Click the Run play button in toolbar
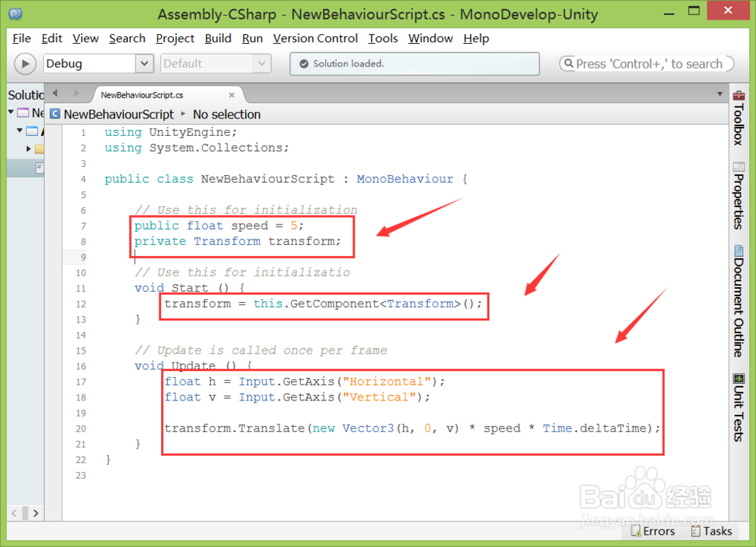 (25, 63)
